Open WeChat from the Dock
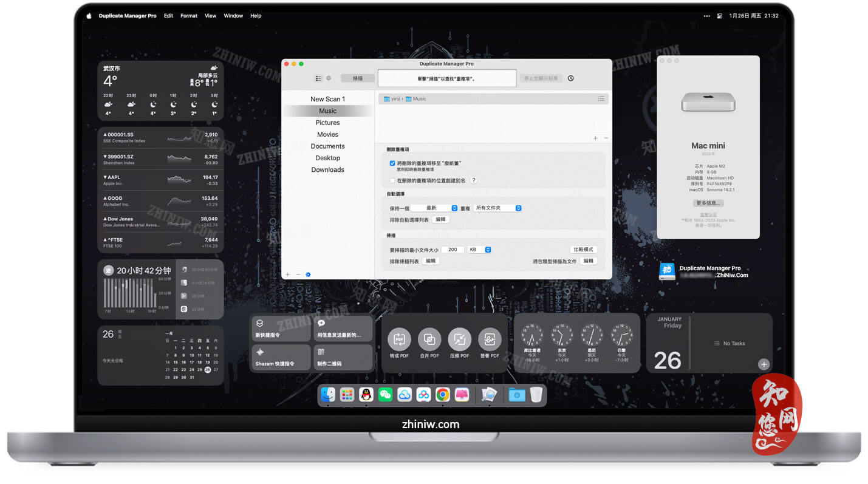Image resolution: width=868 pixels, height=484 pixels. 385,395
